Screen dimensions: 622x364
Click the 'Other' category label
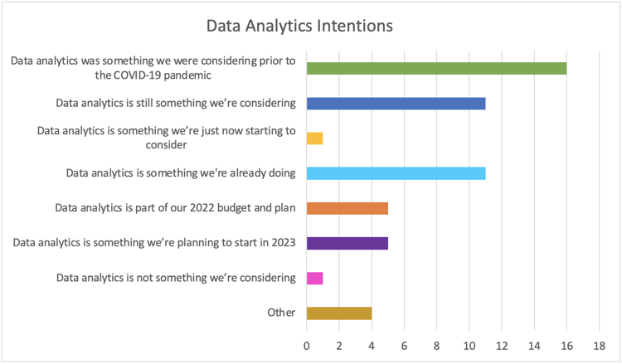[281, 313]
